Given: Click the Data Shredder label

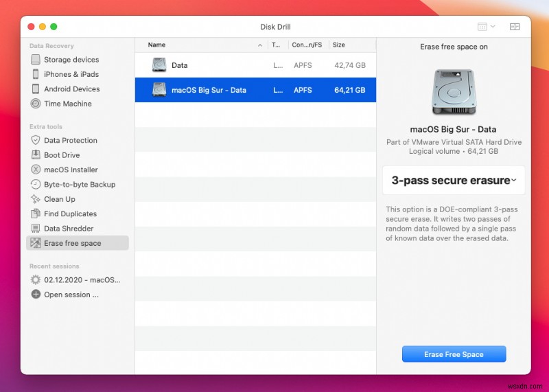Looking at the screenshot, I should 69,229.
